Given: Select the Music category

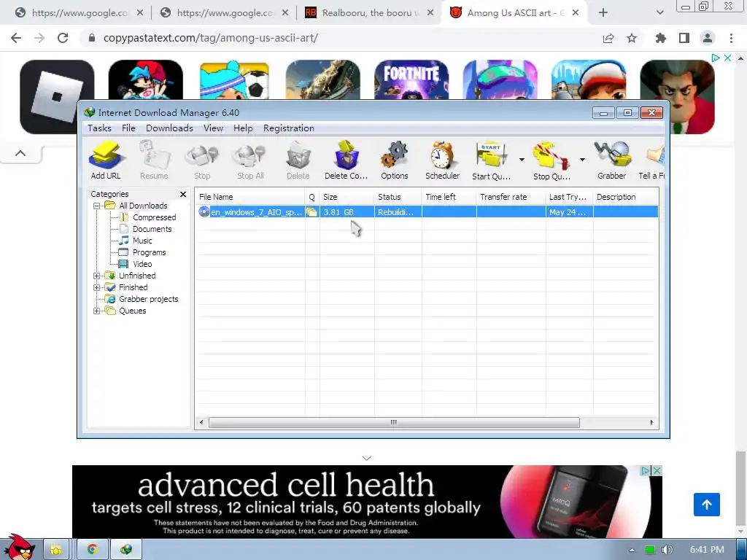Looking at the screenshot, I should click(x=142, y=241).
